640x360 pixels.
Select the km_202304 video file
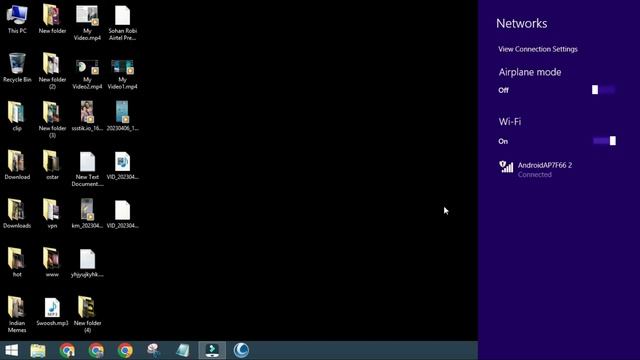tap(87, 213)
